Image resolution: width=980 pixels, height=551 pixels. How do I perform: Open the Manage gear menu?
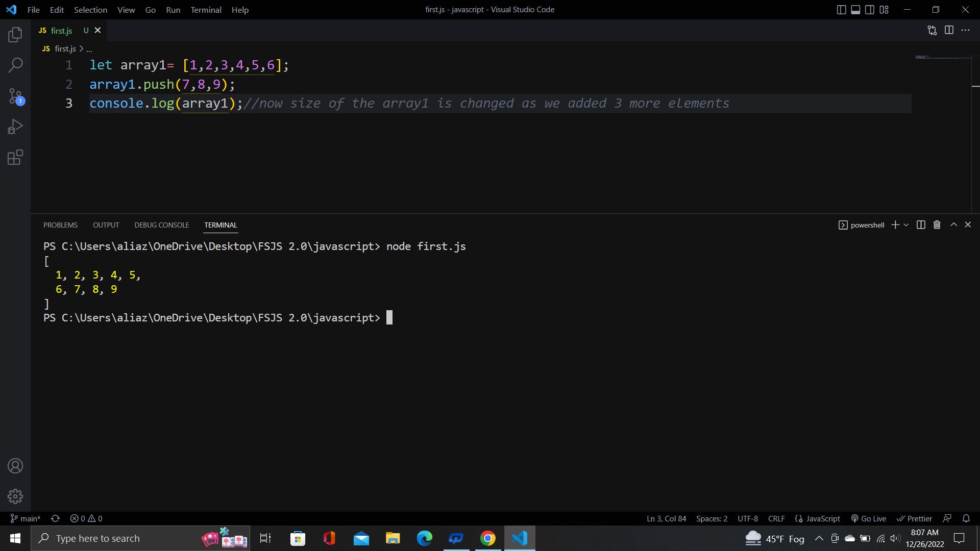pyautogui.click(x=15, y=496)
